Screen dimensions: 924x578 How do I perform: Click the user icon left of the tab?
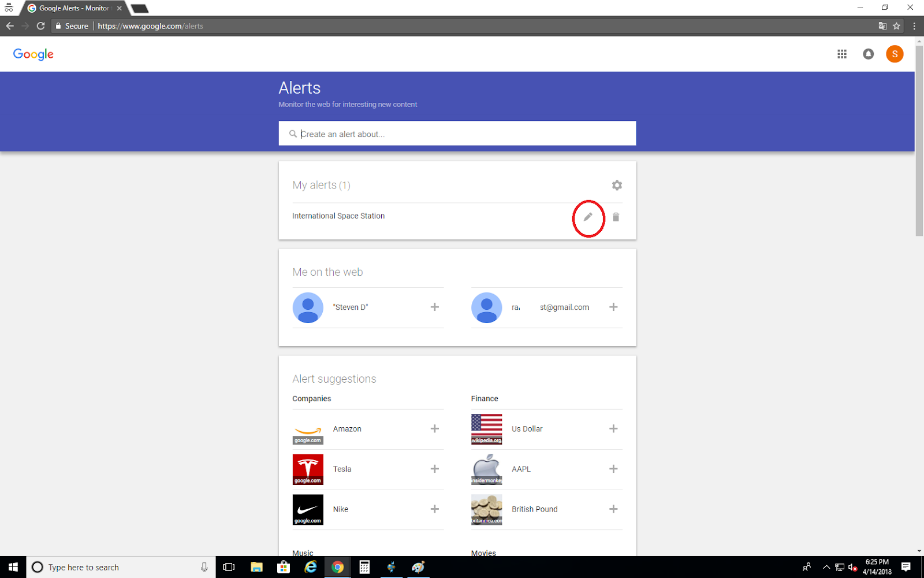click(x=9, y=8)
